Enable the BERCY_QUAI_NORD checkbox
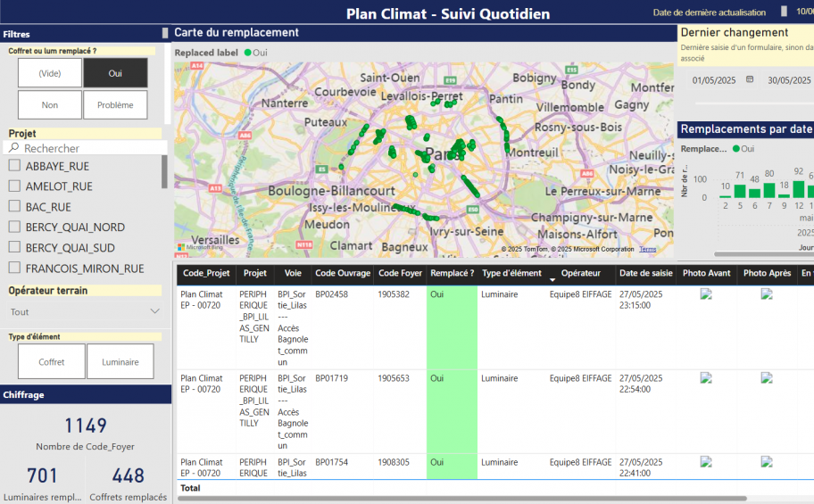814x504 pixels. click(x=14, y=227)
